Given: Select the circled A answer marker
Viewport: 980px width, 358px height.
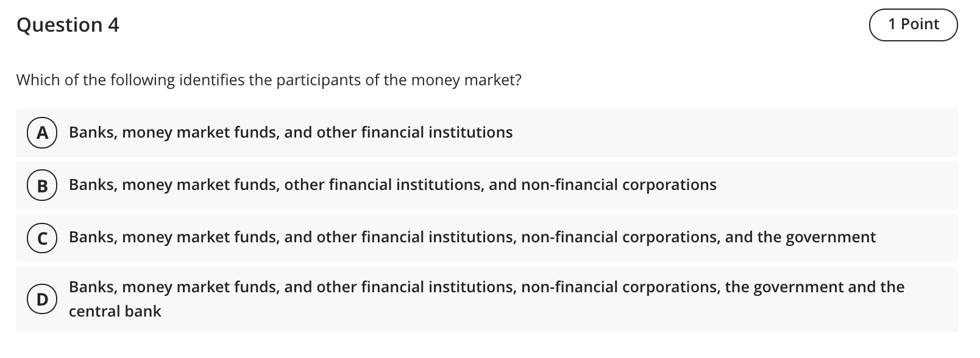Looking at the screenshot, I should (x=42, y=133).
